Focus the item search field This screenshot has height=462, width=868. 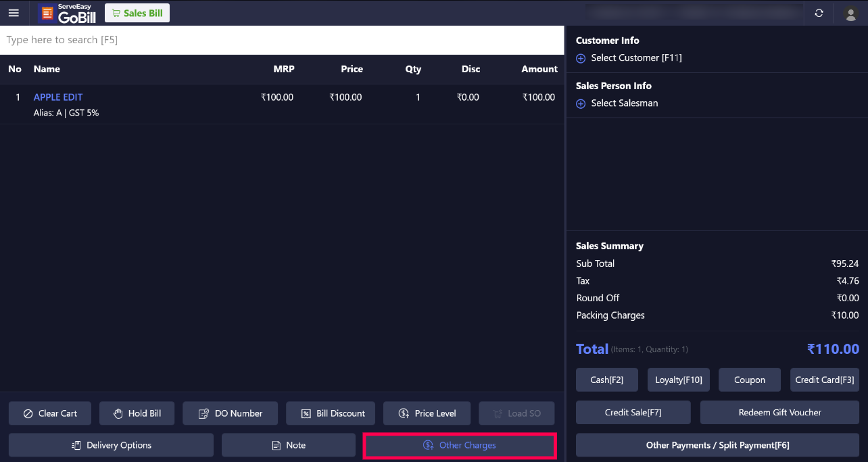click(282, 40)
